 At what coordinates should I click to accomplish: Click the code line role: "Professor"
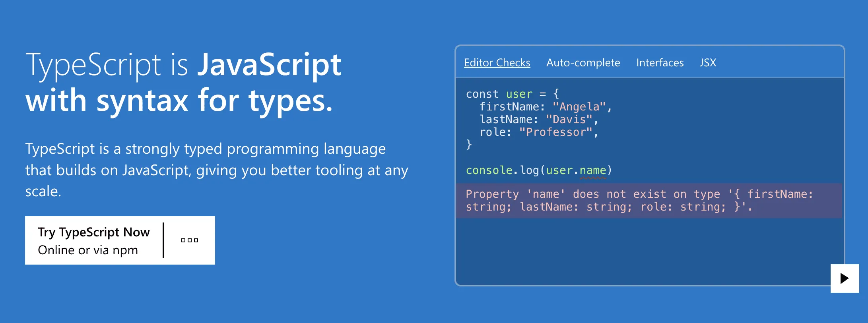539,132
